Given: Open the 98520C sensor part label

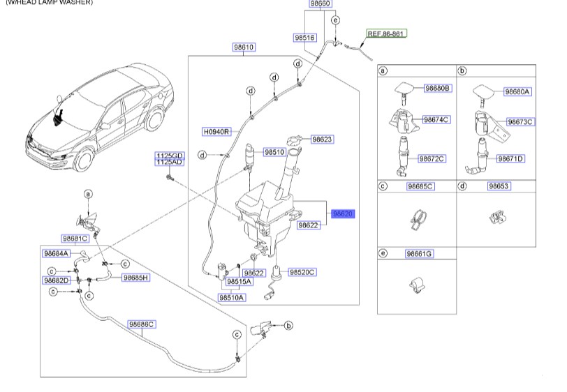Looking at the screenshot, I should click(302, 272).
